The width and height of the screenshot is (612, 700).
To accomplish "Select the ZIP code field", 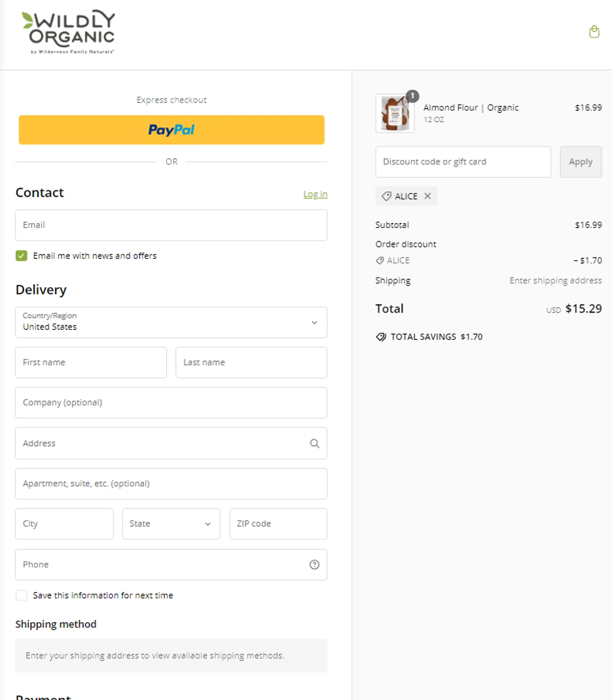I will point(278,524).
